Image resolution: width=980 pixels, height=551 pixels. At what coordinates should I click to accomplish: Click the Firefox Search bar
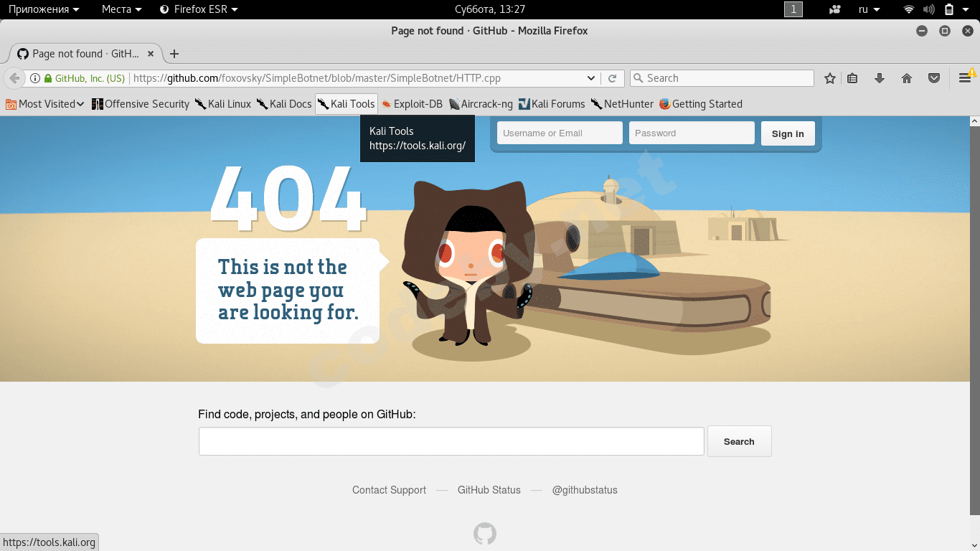pos(722,78)
